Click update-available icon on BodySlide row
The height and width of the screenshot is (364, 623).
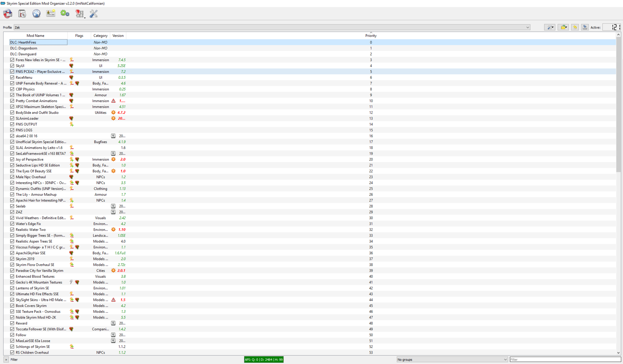113,112
